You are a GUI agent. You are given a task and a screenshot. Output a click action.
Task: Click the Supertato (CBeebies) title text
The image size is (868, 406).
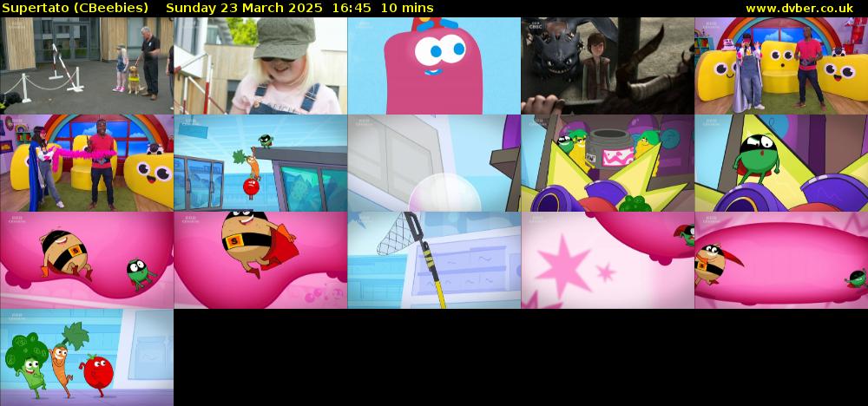(x=75, y=8)
